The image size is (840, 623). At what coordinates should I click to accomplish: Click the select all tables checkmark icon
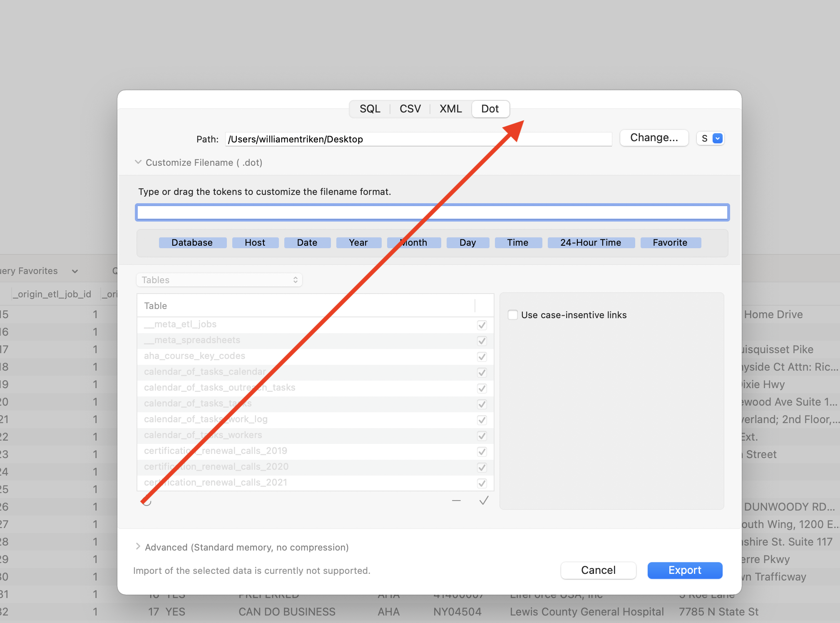click(x=484, y=501)
